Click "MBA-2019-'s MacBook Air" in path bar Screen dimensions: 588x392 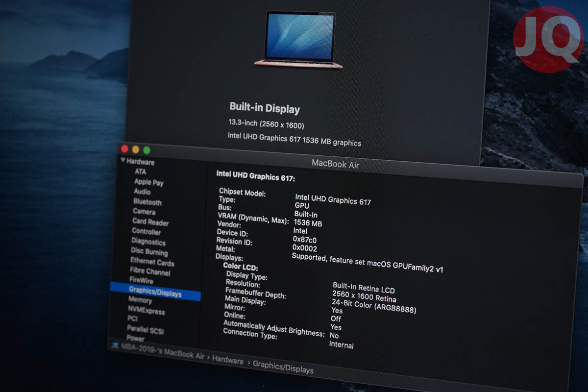[x=163, y=351]
